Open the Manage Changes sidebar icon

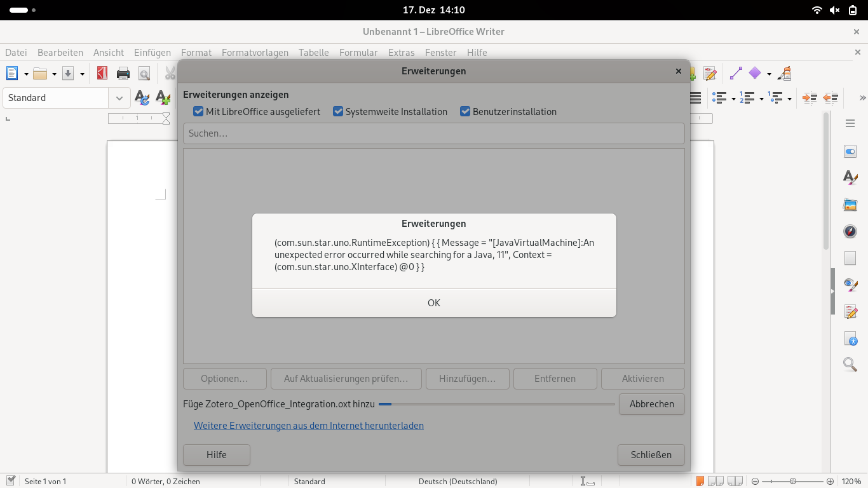click(x=850, y=311)
